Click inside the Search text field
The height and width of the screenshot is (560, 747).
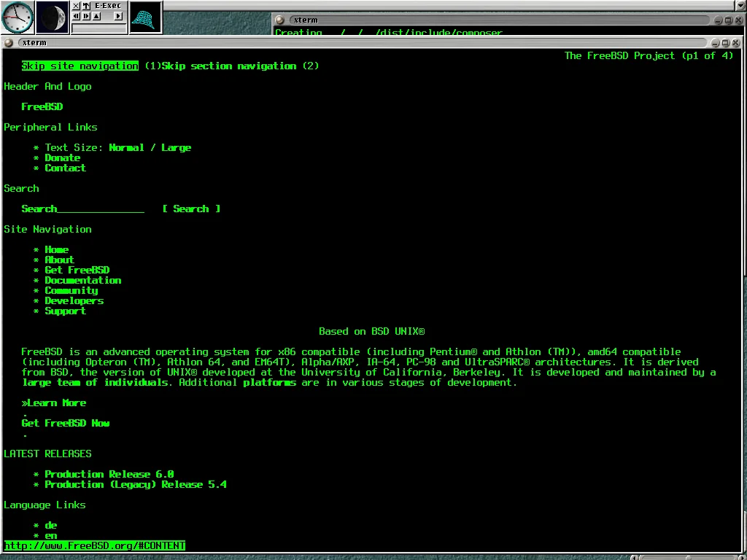[x=101, y=209]
